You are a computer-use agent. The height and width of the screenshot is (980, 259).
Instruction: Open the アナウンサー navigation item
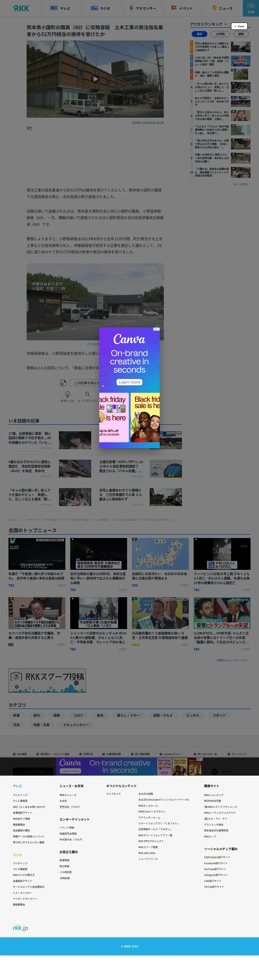pos(142,8)
